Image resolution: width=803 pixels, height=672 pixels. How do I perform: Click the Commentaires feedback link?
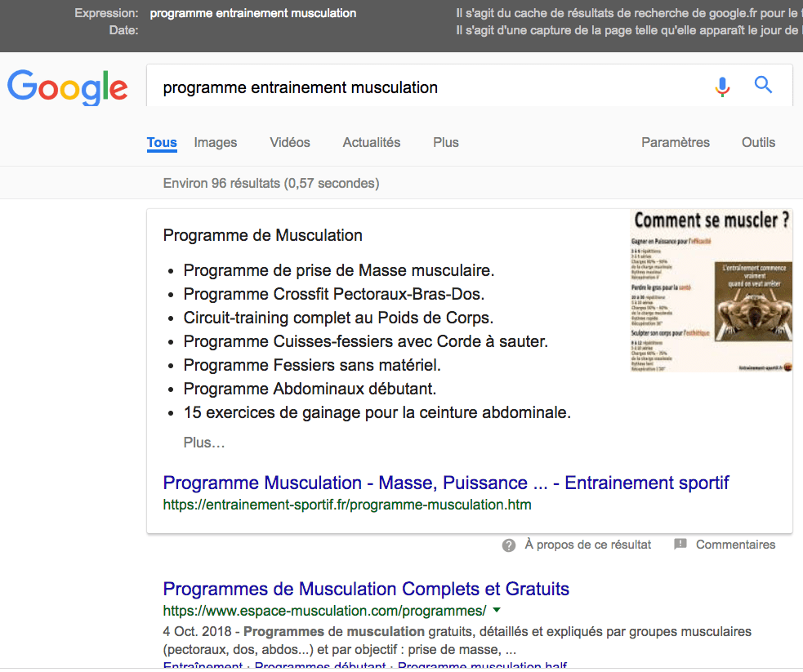[735, 545]
